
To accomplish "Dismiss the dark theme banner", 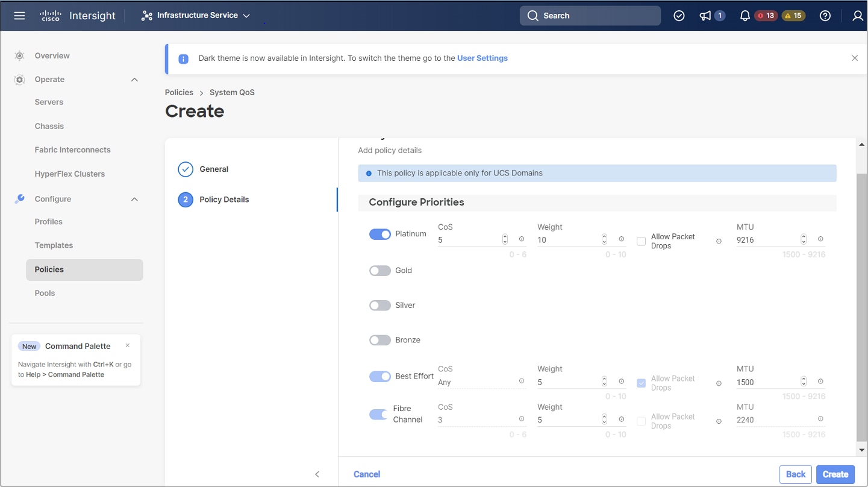I will pos(855,58).
